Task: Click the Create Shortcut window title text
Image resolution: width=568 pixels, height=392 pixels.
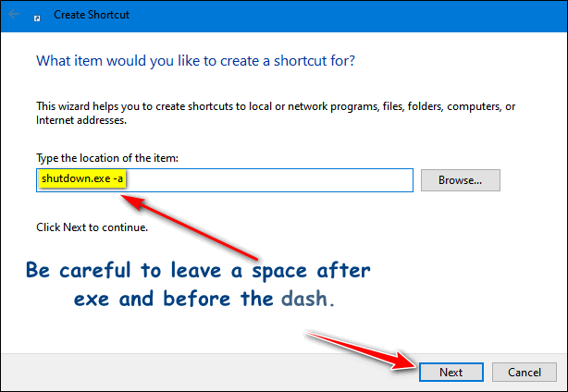Action: pyautogui.click(x=92, y=15)
